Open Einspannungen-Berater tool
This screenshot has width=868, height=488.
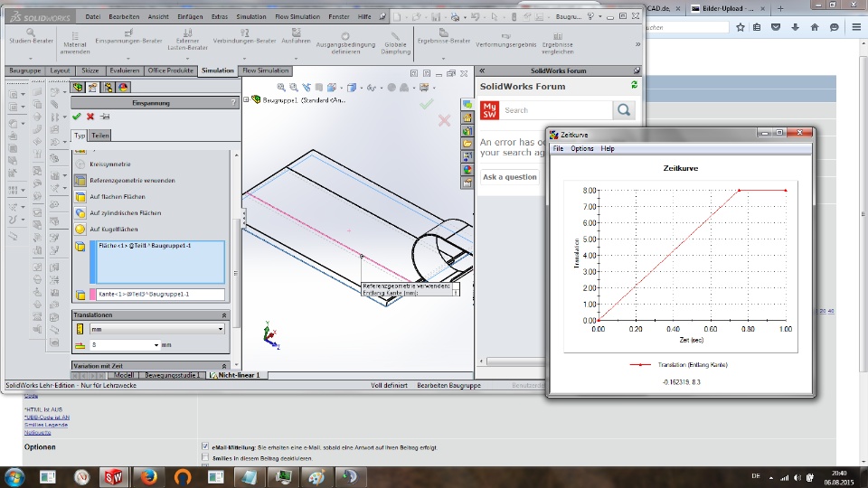tap(128, 36)
